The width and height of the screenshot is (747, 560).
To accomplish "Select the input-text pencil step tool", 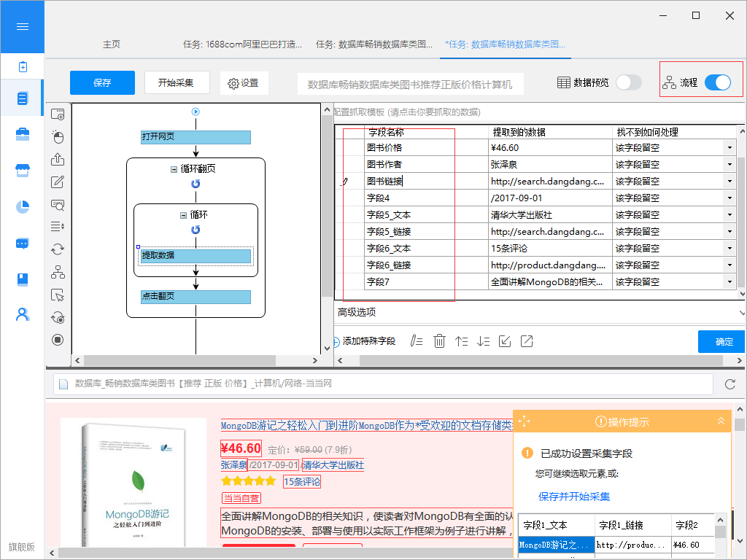I will pyautogui.click(x=58, y=182).
